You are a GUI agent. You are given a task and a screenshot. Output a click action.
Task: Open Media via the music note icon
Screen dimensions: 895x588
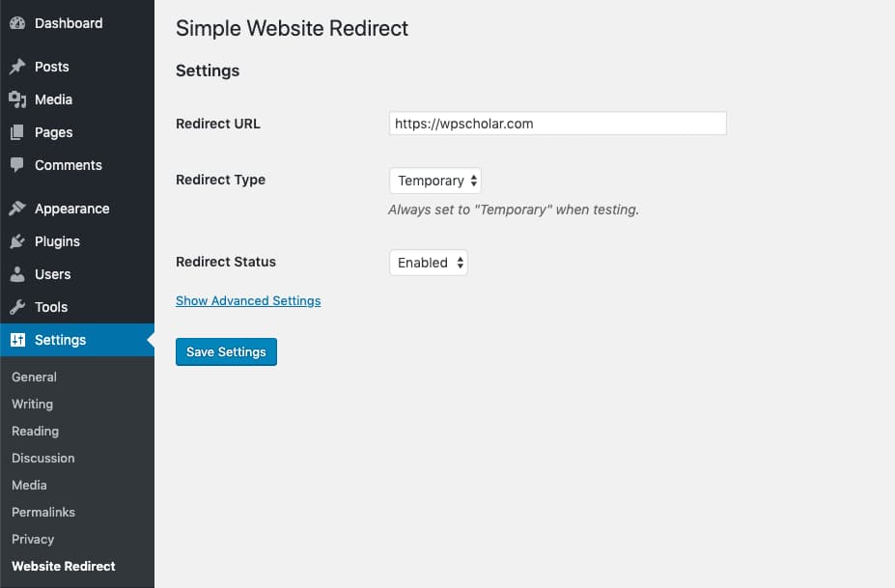tap(19, 99)
